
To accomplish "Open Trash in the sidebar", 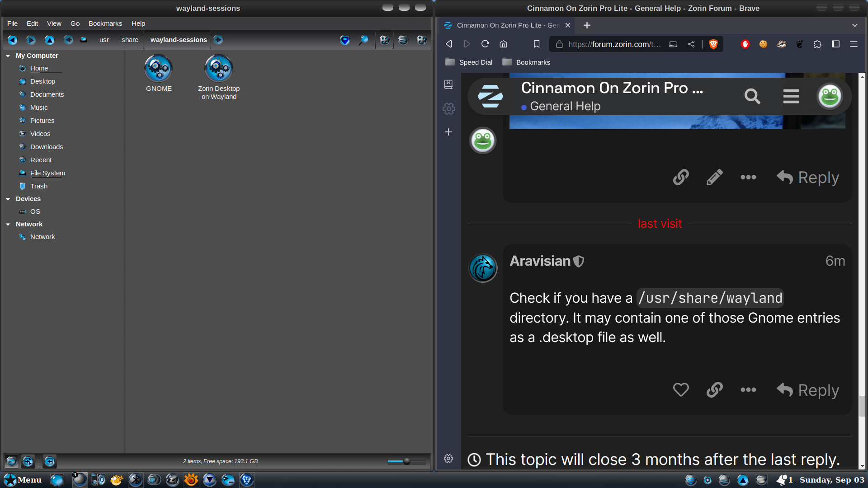I will click(39, 186).
